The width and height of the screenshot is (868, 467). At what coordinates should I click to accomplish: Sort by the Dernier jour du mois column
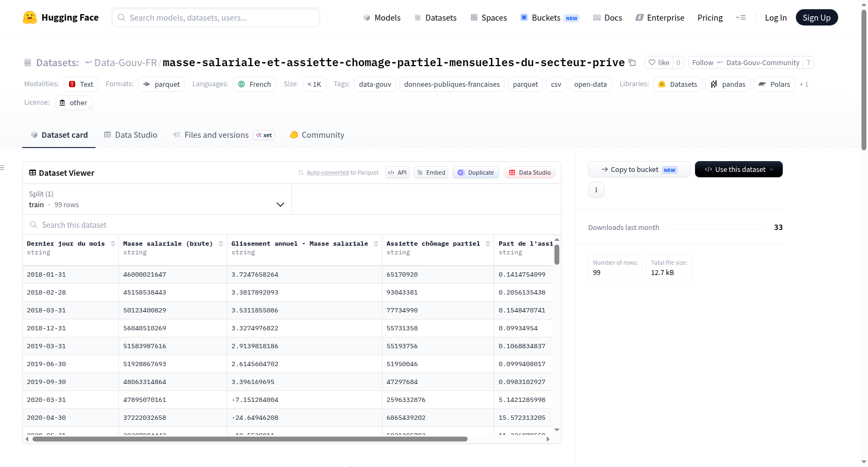[x=113, y=244]
